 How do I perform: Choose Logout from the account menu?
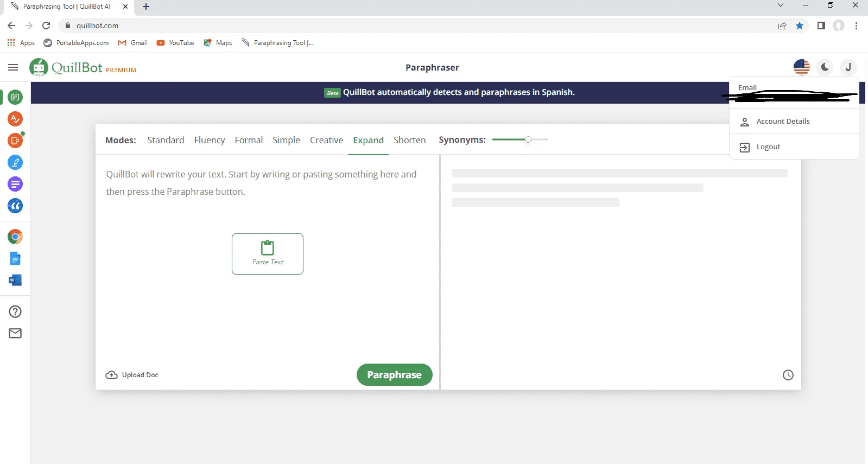click(794, 147)
